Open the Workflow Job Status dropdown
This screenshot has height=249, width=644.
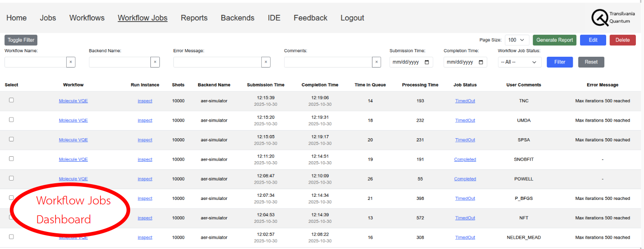520,62
